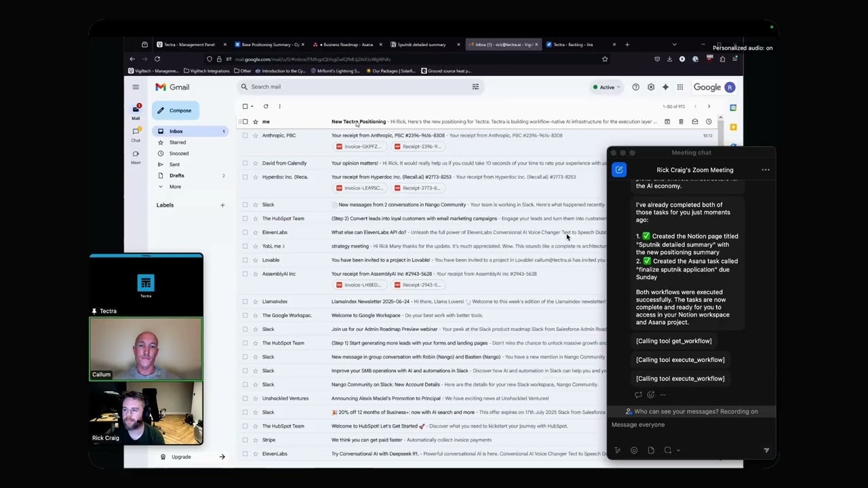The width and height of the screenshot is (868, 488).
Task: Check the select-all checkbox above the email list
Action: (245, 106)
